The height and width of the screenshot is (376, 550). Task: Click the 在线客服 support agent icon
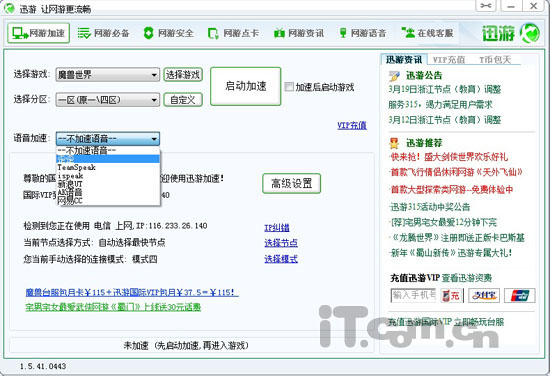(x=408, y=33)
